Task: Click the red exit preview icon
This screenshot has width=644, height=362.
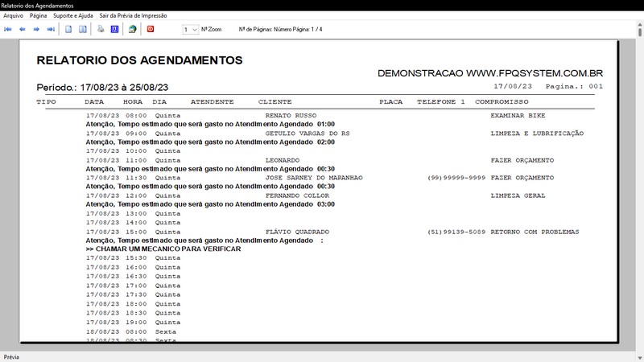Action: pos(151,29)
